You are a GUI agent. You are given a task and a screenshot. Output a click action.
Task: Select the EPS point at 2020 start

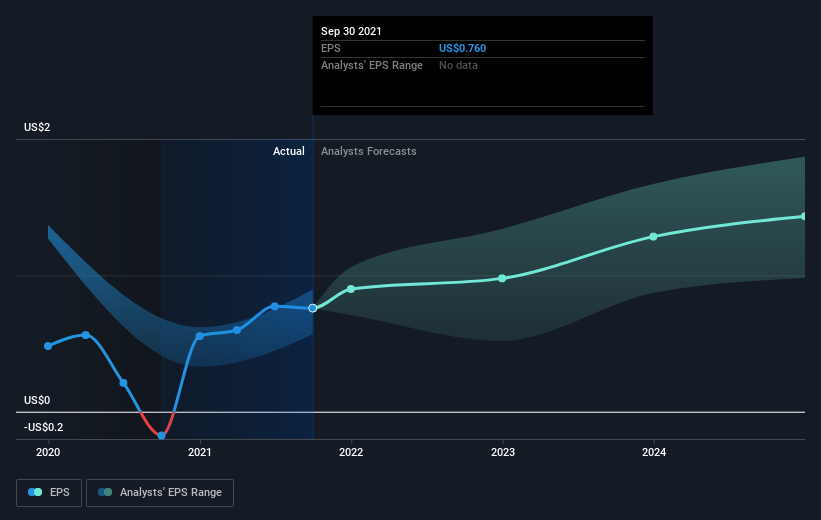(x=48, y=346)
